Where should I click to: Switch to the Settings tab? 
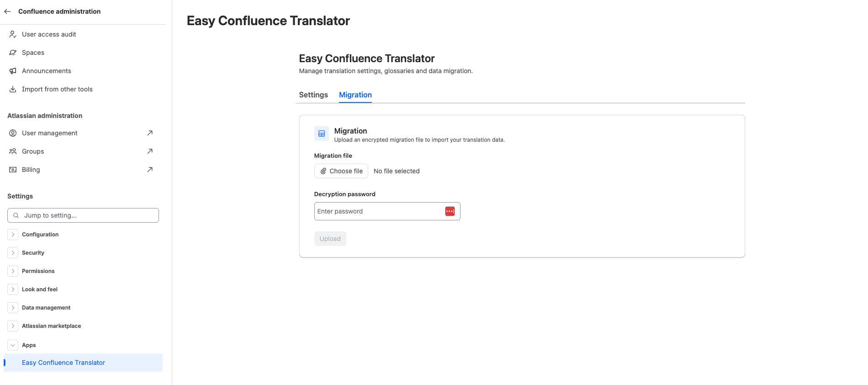click(x=313, y=95)
